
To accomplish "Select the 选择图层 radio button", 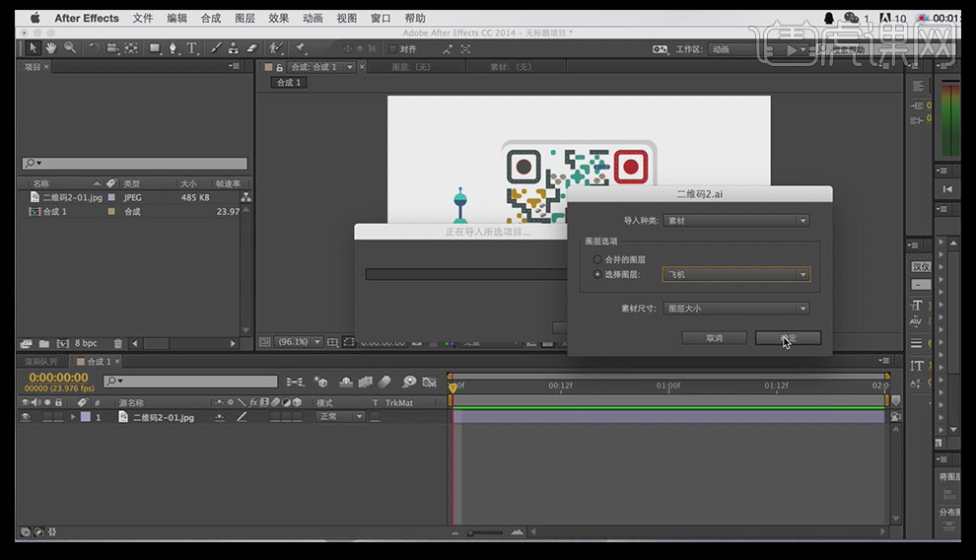I will 597,274.
